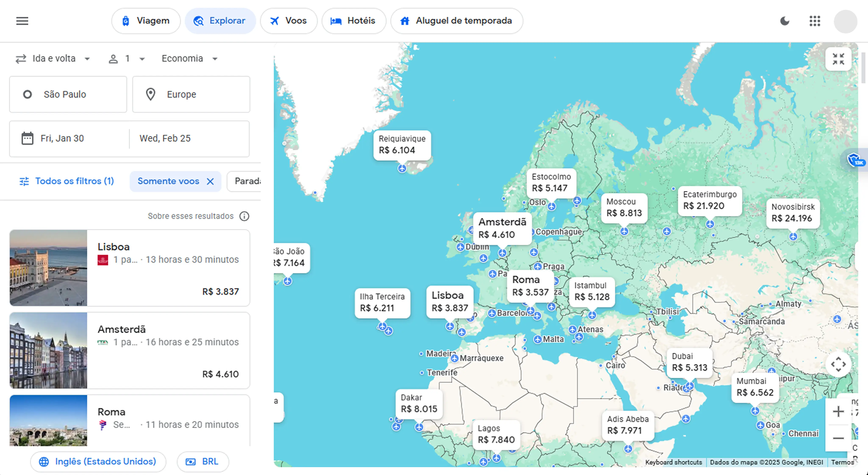
Task: Expand the Ida e volta dropdown
Action: click(x=53, y=59)
